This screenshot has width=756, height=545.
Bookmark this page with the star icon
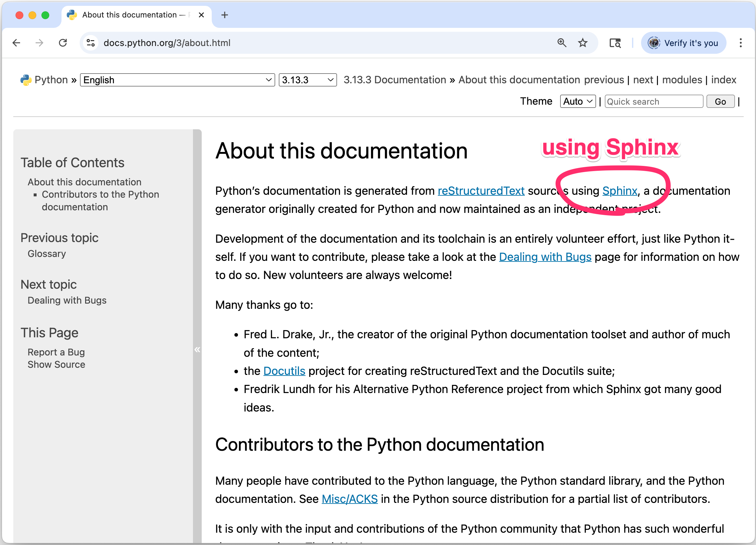(582, 43)
